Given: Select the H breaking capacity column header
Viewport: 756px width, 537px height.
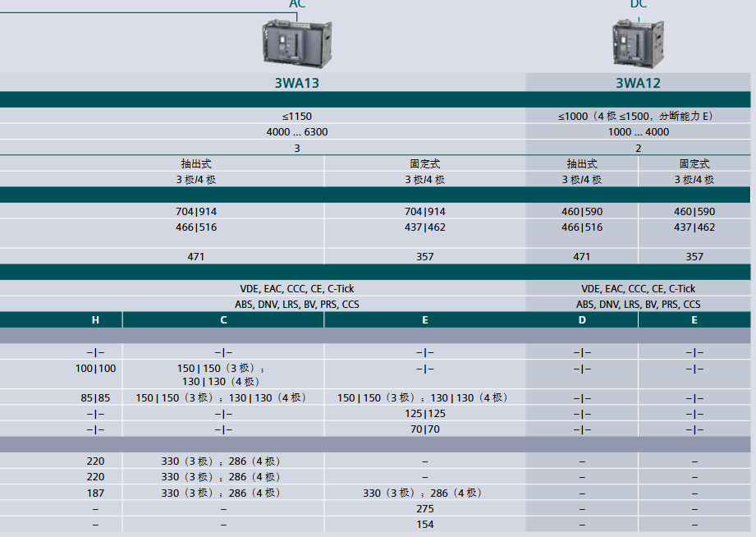Looking at the screenshot, I should pyautogui.click(x=95, y=320).
